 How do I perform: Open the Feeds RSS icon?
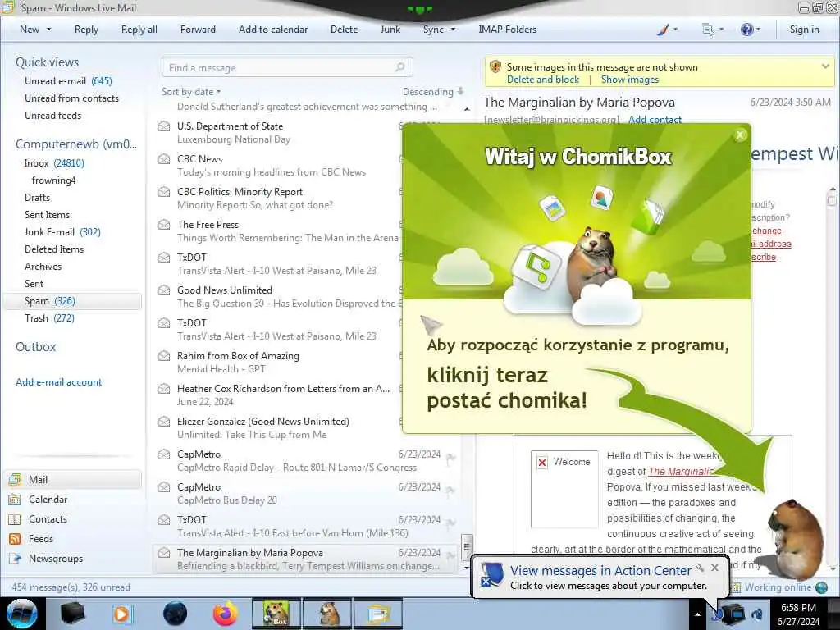coord(15,539)
